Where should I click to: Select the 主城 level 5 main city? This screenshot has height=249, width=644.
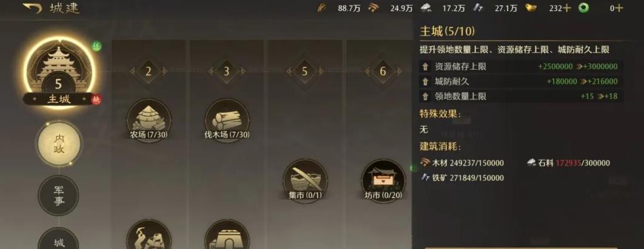tap(58, 71)
